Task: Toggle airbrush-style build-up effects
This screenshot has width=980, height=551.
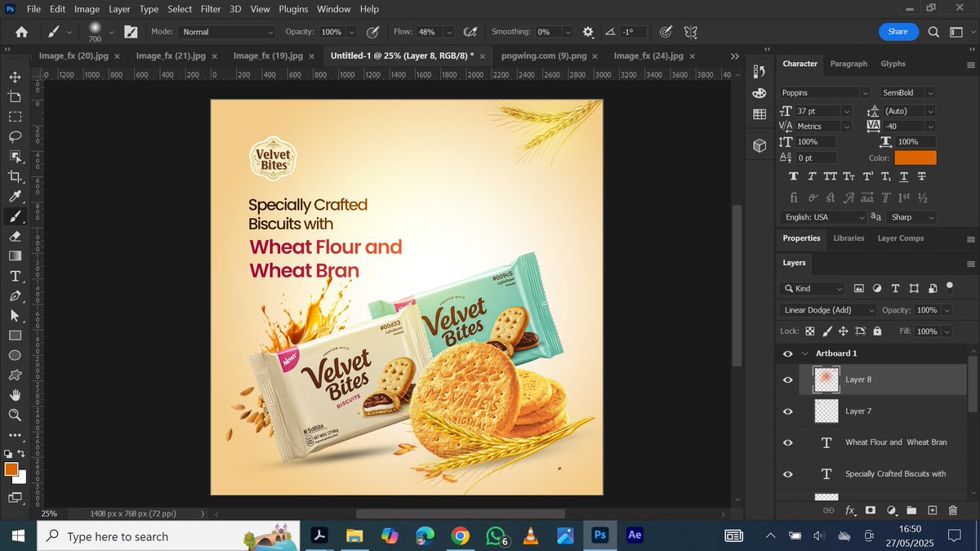Action: tap(470, 32)
